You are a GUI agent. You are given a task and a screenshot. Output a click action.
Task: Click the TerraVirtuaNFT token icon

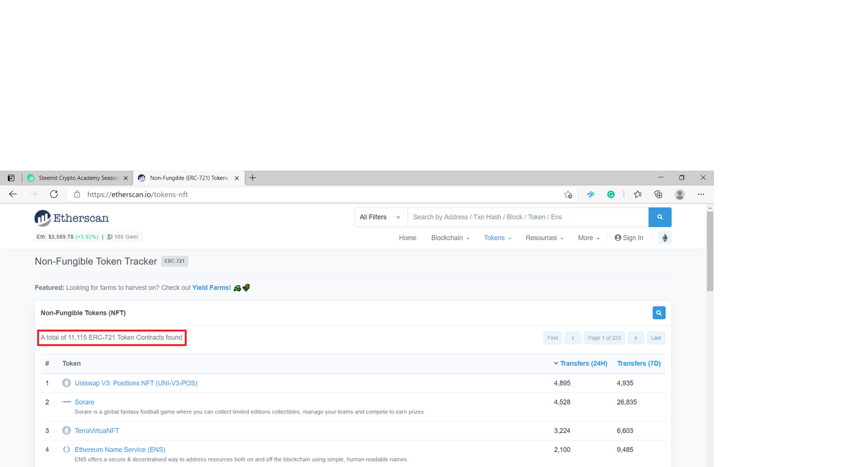[66, 430]
